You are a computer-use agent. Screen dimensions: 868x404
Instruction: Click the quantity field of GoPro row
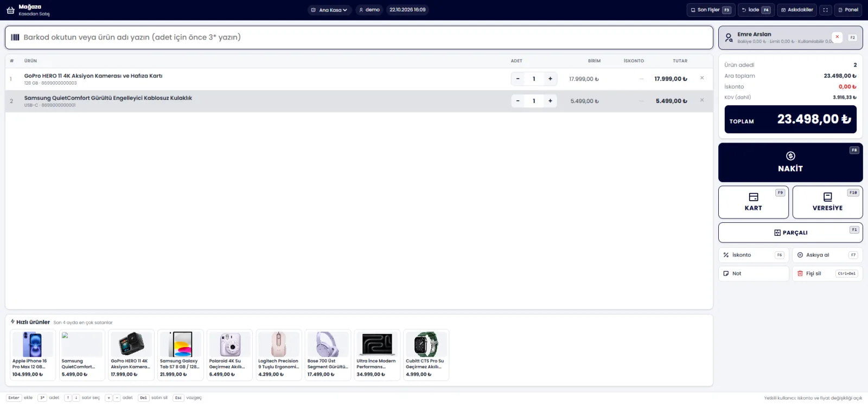[x=534, y=79]
